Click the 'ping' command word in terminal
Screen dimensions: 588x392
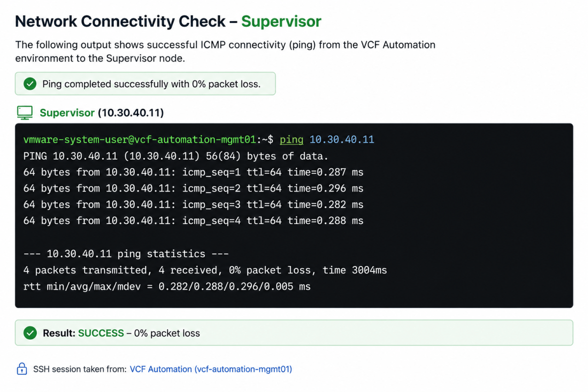point(292,140)
